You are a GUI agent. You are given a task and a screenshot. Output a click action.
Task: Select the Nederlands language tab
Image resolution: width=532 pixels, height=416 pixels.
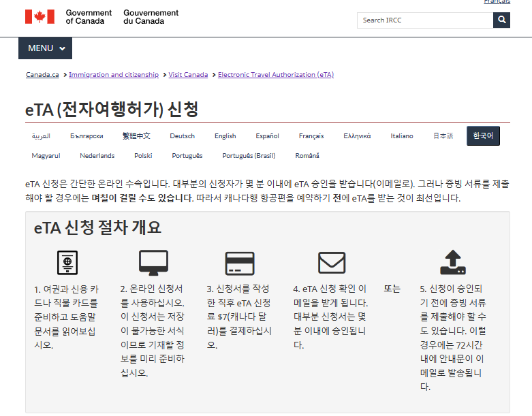point(97,156)
